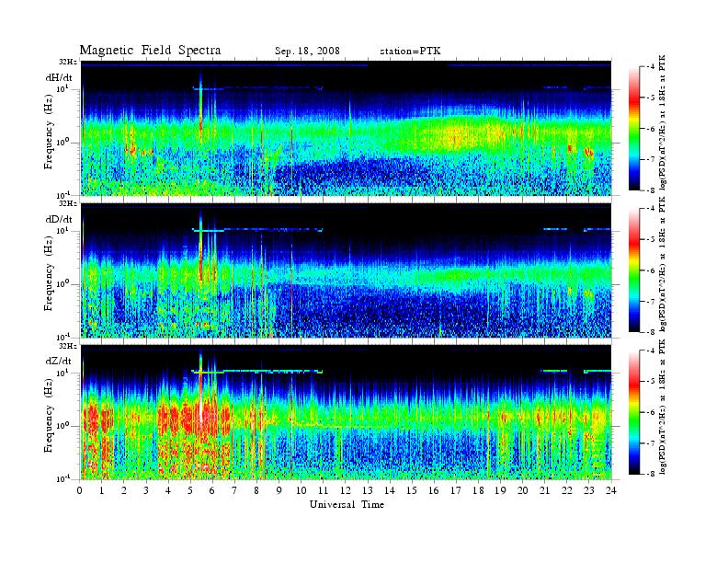Click hour tick "0" on the time axis
The image size is (728, 563).
point(80,490)
